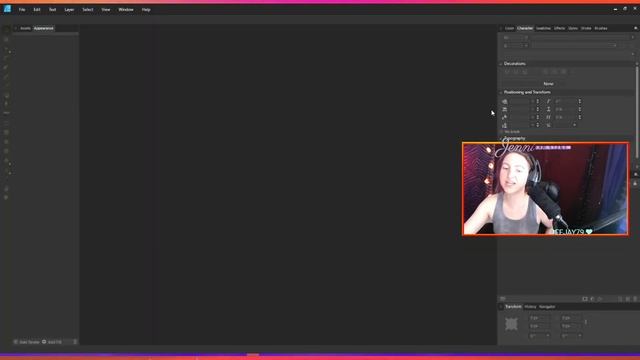Click the Add Pixel Layer icon
Viewport: 640px width, 360px height.
click(x=628, y=299)
